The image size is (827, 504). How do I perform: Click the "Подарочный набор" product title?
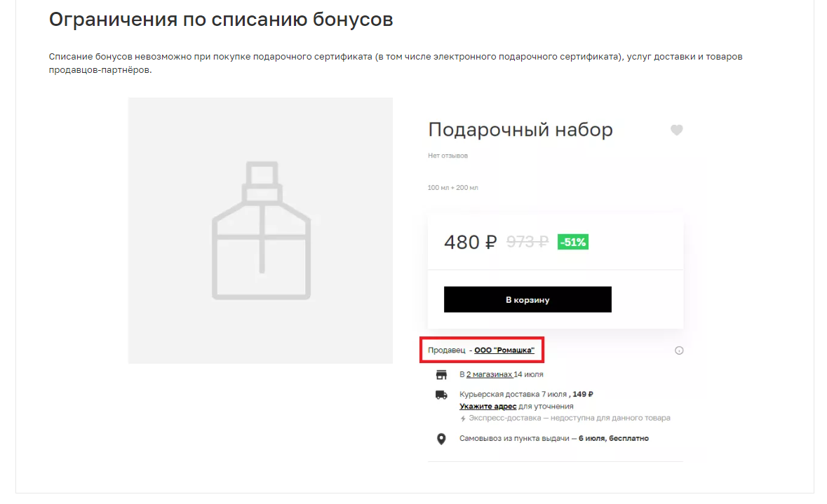[520, 130]
